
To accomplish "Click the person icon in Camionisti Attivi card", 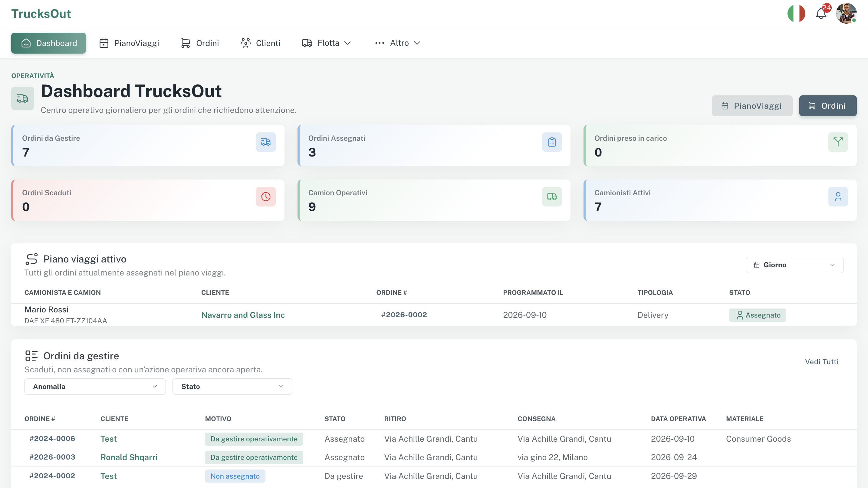I will [x=838, y=196].
